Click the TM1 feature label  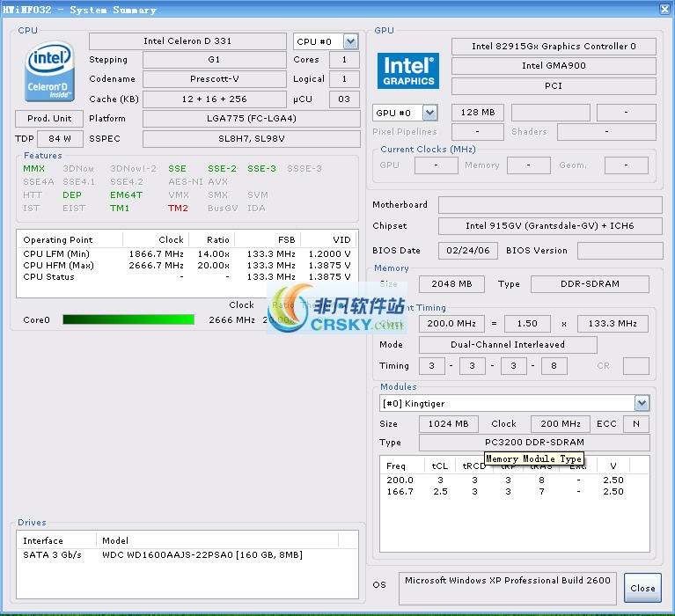pyautogui.click(x=119, y=209)
